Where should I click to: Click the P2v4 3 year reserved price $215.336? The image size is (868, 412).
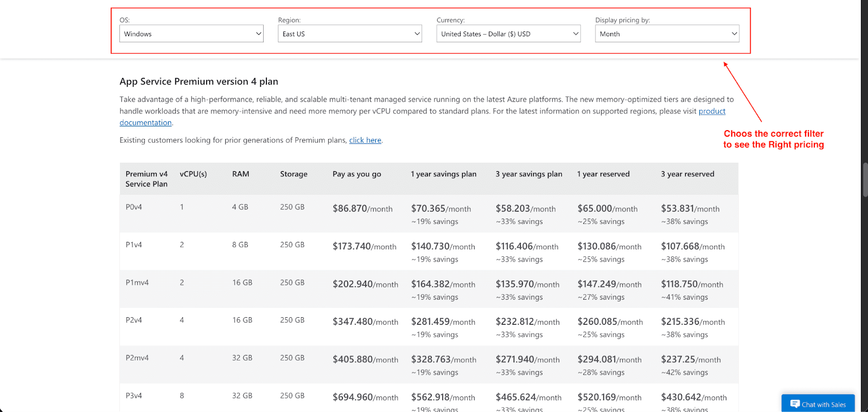(x=680, y=321)
